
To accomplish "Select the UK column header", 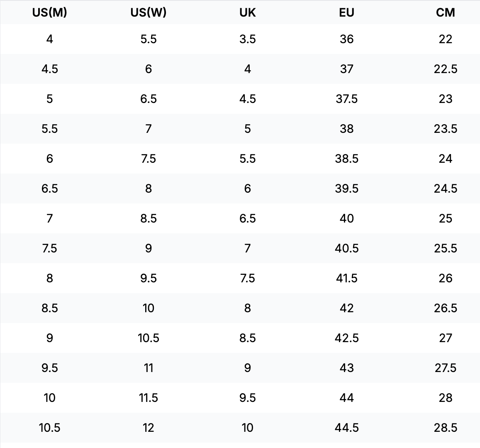I will 247,12.
